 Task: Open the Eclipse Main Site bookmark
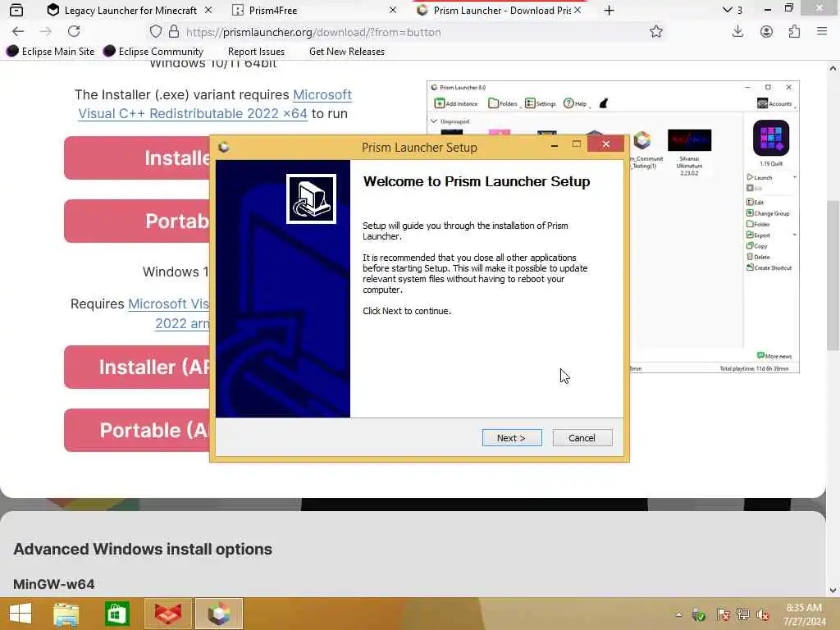click(x=51, y=52)
